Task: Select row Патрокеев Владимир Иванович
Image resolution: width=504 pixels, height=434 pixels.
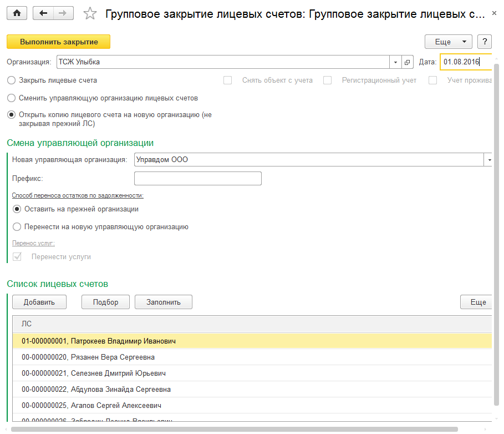Action: click(252, 341)
